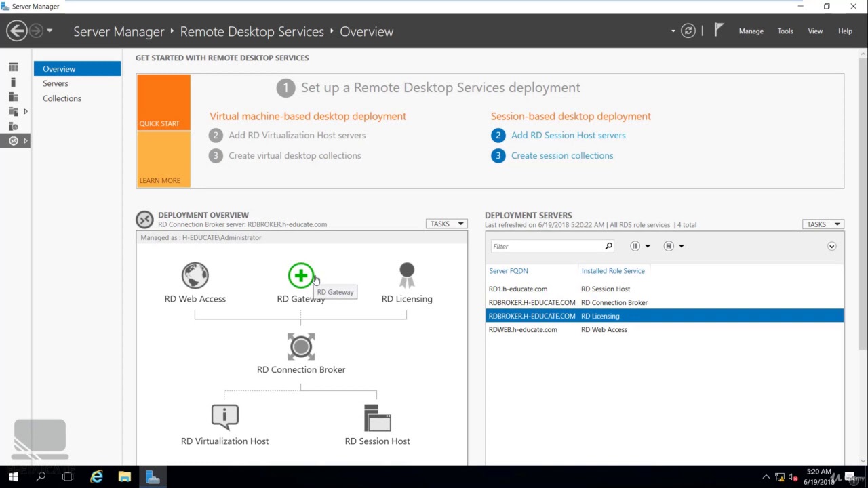
Task: Click the Deployment Overview header icon
Action: click(x=144, y=220)
